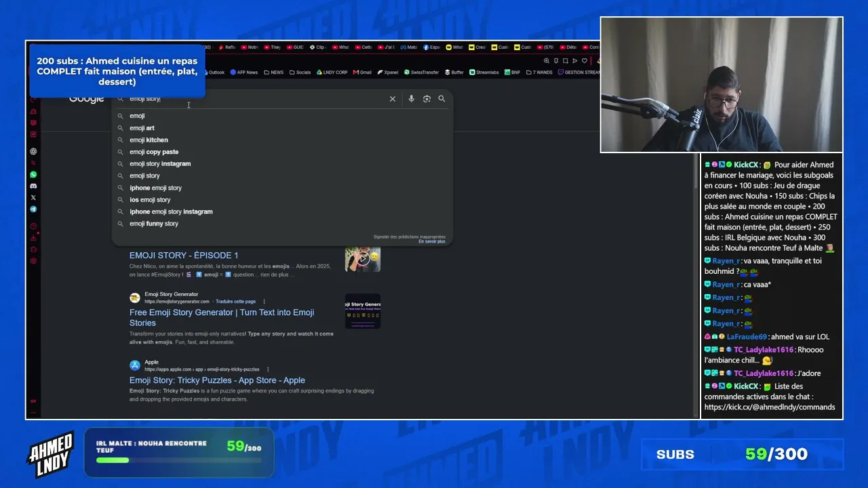Open the Buffer bookmark
868x488 pixels.
[x=454, y=73]
